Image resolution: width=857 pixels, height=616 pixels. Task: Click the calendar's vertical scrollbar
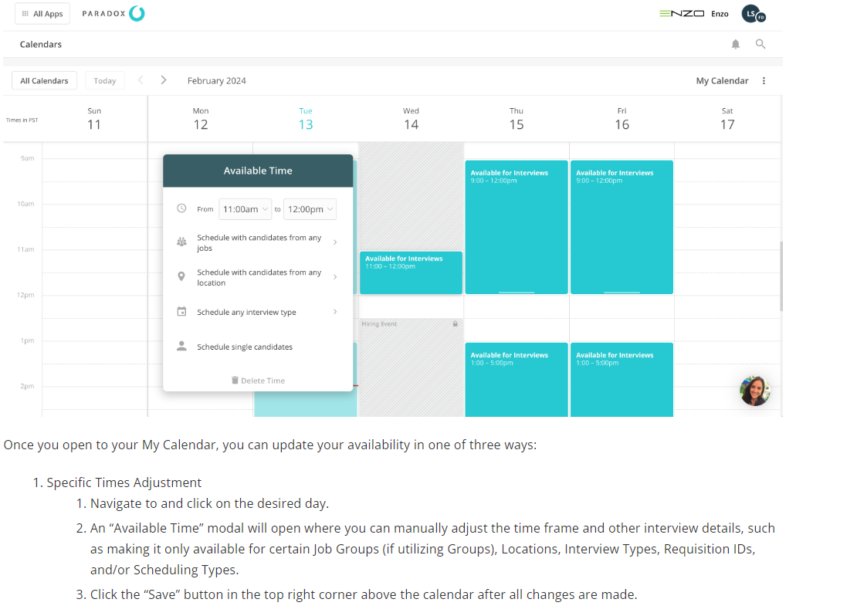[x=781, y=276]
